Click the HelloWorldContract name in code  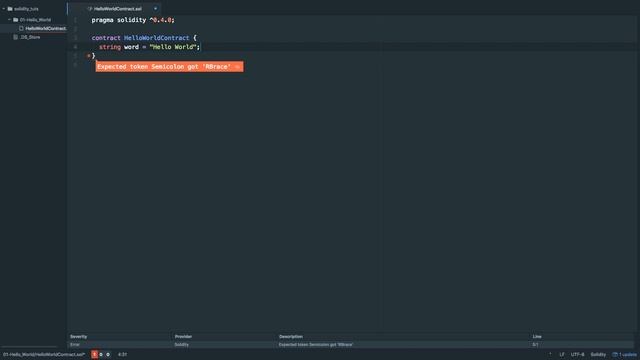157,38
